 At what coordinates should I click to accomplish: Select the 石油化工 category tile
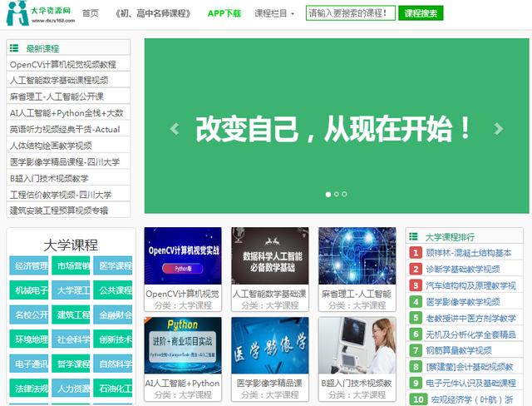click(113, 388)
